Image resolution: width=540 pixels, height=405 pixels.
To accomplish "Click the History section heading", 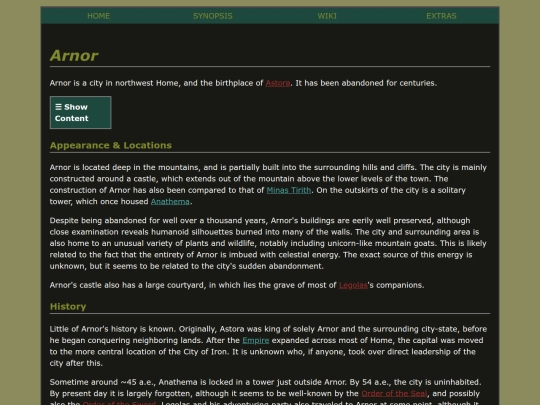I will point(68,307).
